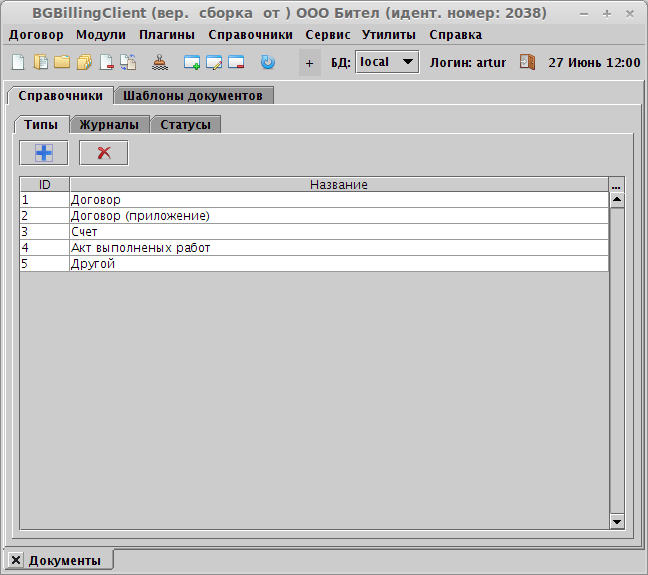This screenshot has height=575, width=648.
Task: Switch to the Журналы tab
Action: pyautogui.click(x=110, y=125)
